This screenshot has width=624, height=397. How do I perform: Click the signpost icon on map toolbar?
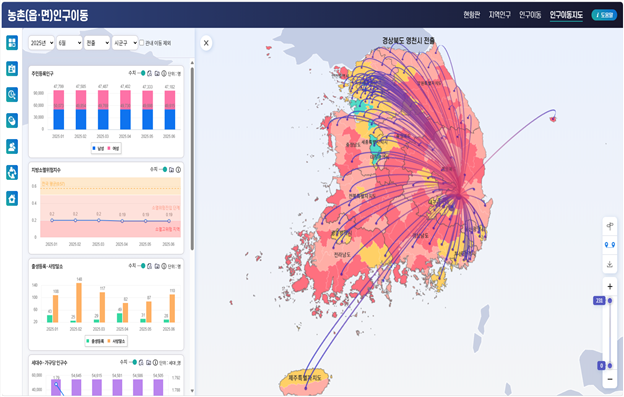[x=610, y=226]
